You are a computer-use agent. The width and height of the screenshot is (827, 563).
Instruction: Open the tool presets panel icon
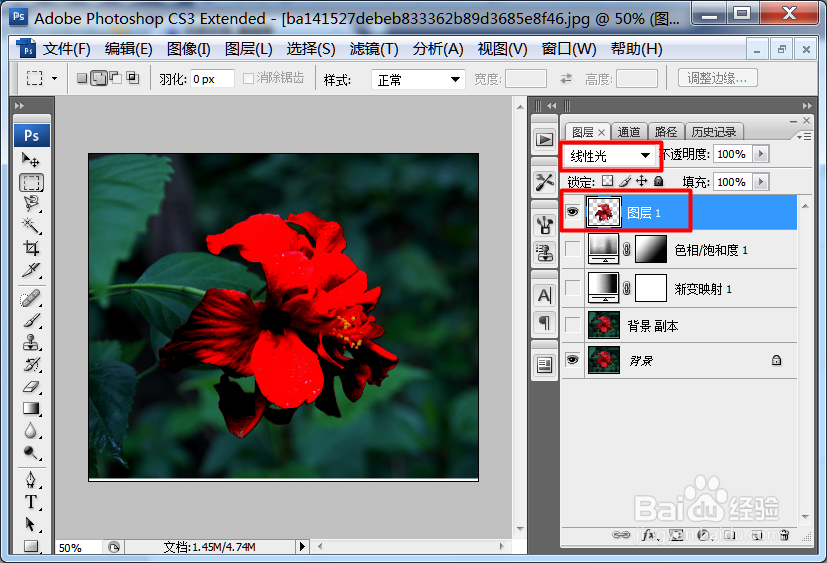(x=544, y=183)
